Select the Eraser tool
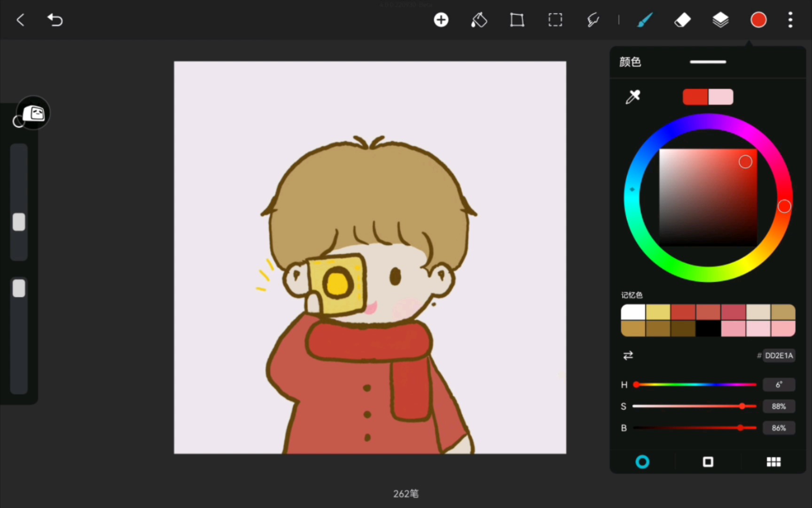Screen dimensions: 812x508 [683, 20]
